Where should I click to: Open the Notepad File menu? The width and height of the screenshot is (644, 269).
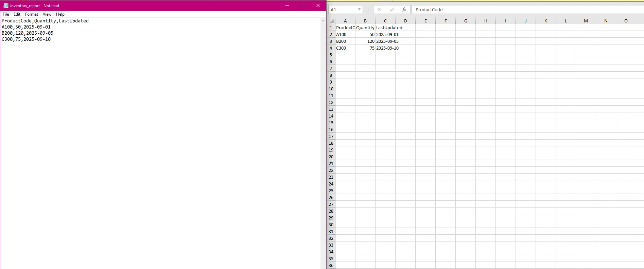click(x=6, y=14)
